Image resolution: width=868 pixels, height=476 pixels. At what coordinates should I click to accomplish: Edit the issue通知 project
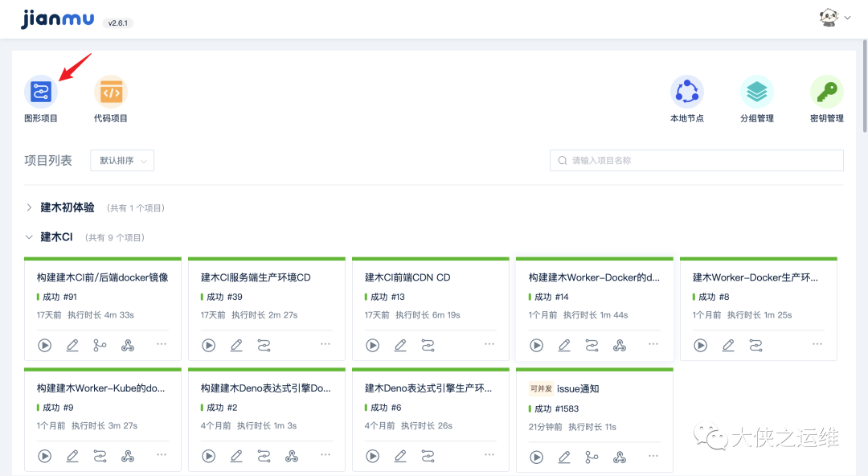coord(564,458)
